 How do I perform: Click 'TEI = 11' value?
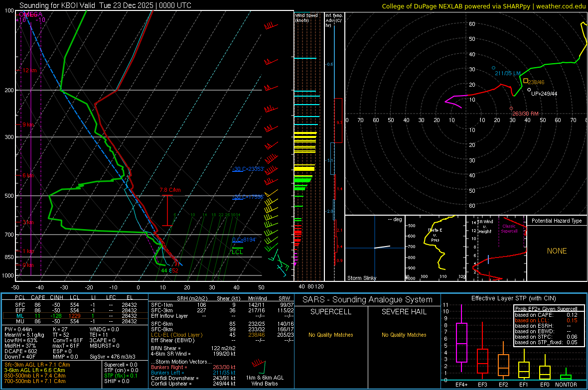pyautogui.click(x=99, y=335)
